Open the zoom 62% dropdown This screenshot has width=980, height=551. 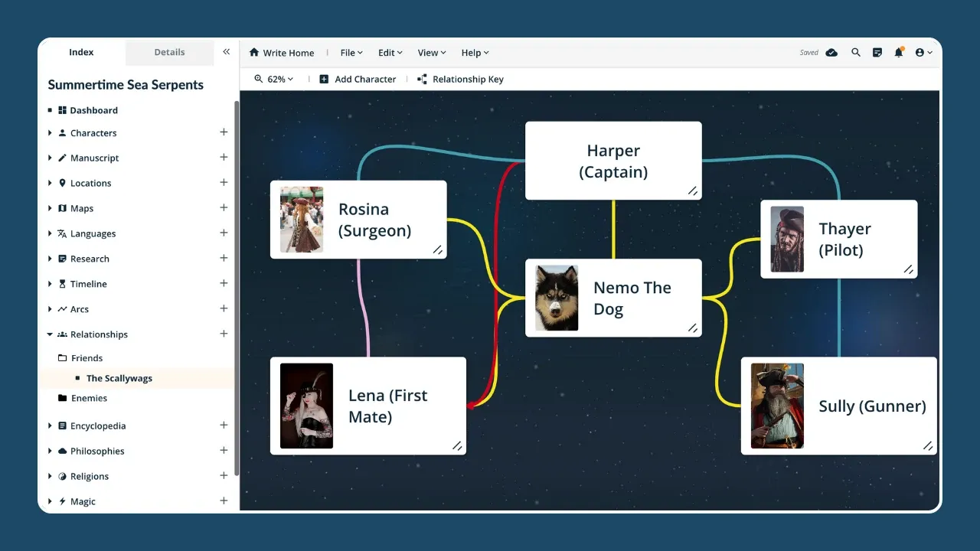274,79
